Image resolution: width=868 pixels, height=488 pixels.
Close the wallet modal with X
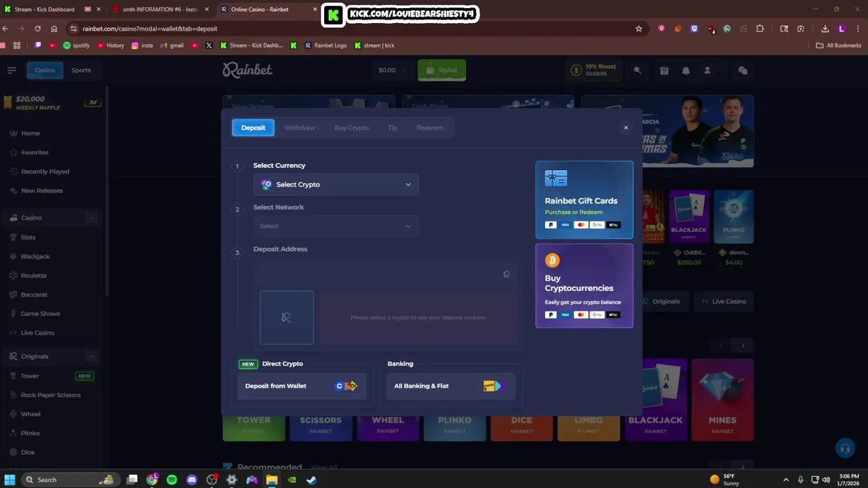(x=626, y=127)
